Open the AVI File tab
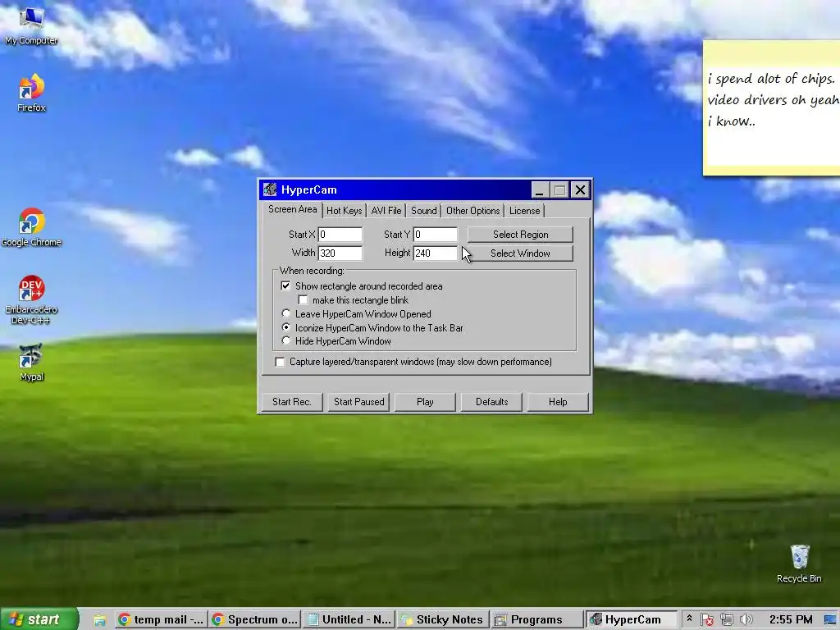Viewport: 840px width, 630px height. click(386, 211)
